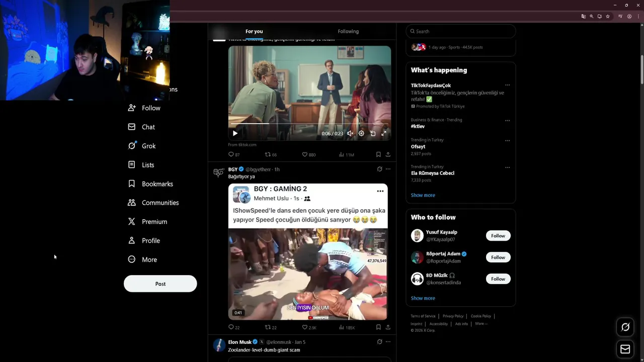Open the Ofsayt trending topic

[418, 147]
